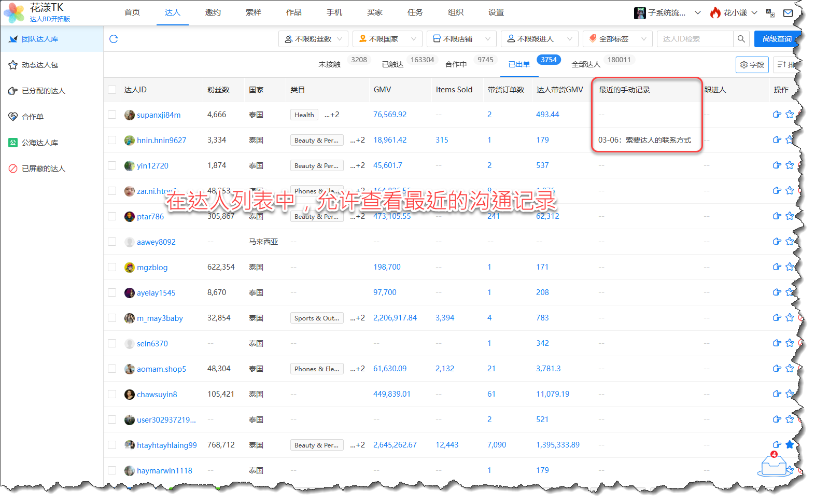Expand the 不限粉丝数 dropdown
Viewport: 815px width, 504px height.
click(x=313, y=39)
